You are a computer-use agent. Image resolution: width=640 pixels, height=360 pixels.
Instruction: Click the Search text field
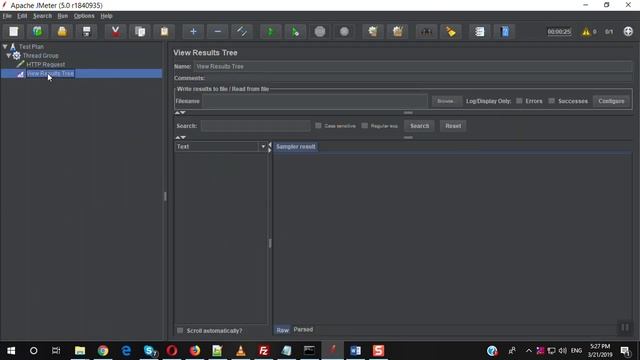pyautogui.click(x=256, y=126)
